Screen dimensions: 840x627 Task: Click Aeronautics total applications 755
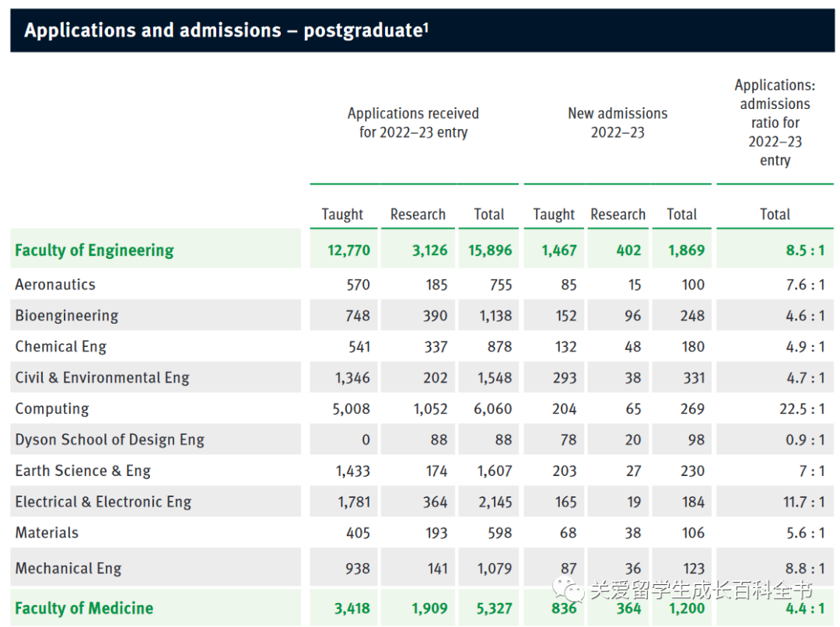coord(501,285)
